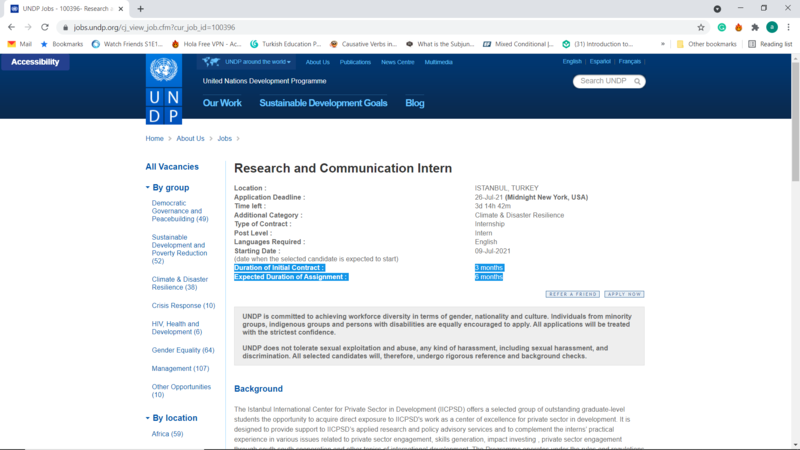The image size is (800, 450).
Task: Open the Bookmarks shortcut in the bookmarks bar
Action: pyautogui.click(x=62, y=44)
